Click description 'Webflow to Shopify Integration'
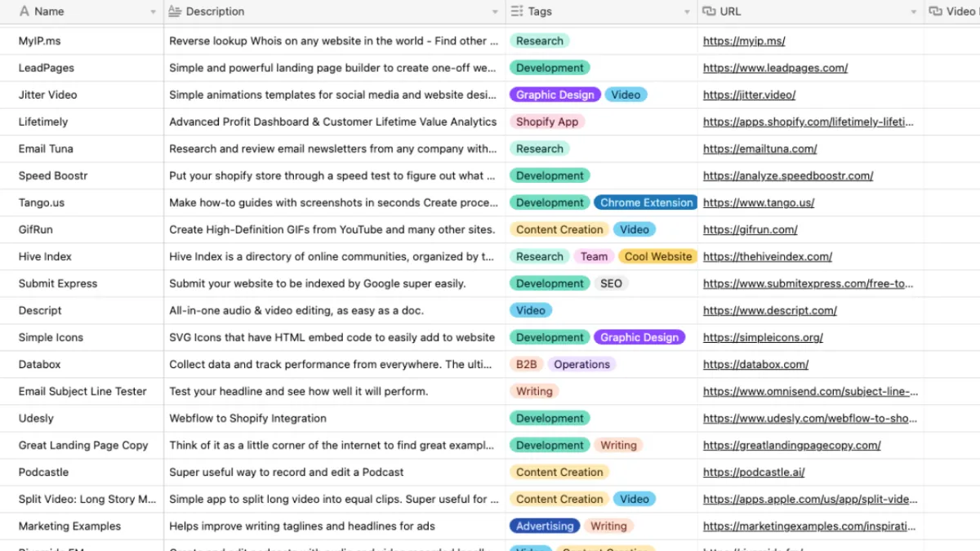The image size is (980, 551). coord(247,418)
